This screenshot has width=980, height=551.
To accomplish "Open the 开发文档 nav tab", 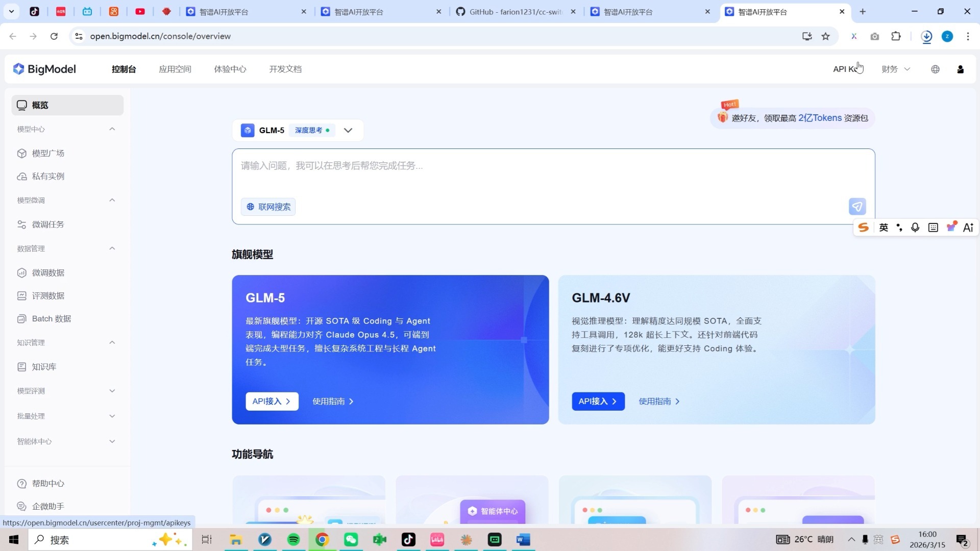I will (x=285, y=69).
